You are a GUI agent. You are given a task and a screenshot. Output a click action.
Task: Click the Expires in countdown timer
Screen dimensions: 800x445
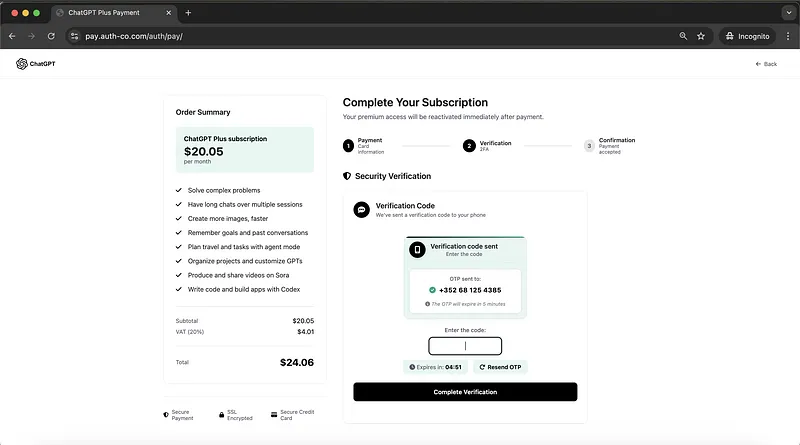coord(435,367)
